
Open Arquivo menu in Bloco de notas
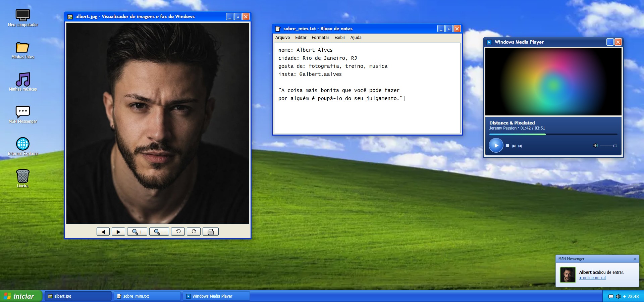click(282, 38)
